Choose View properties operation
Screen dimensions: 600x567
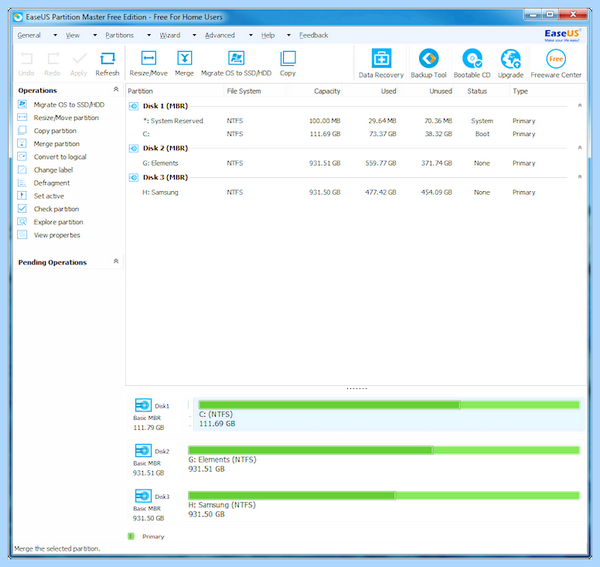(57, 235)
